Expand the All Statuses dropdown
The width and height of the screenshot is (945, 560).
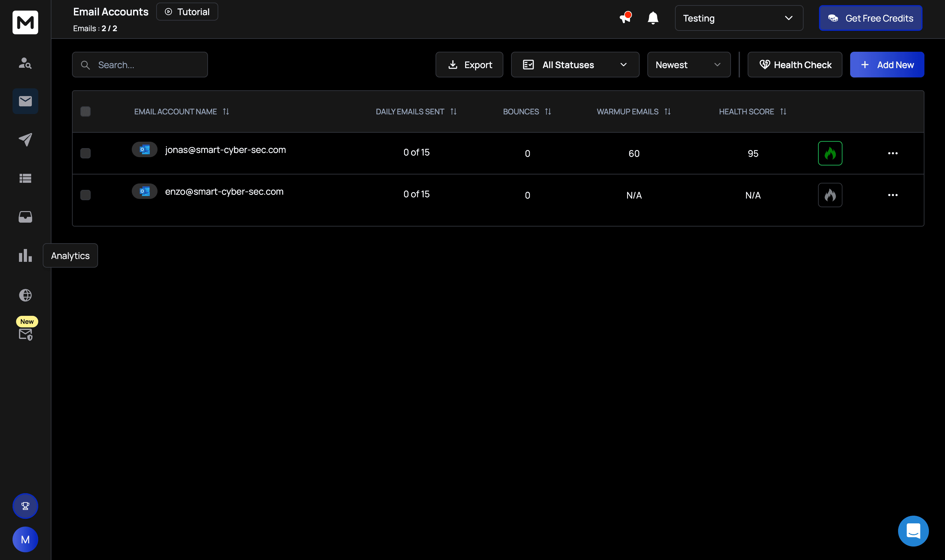pyautogui.click(x=575, y=65)
